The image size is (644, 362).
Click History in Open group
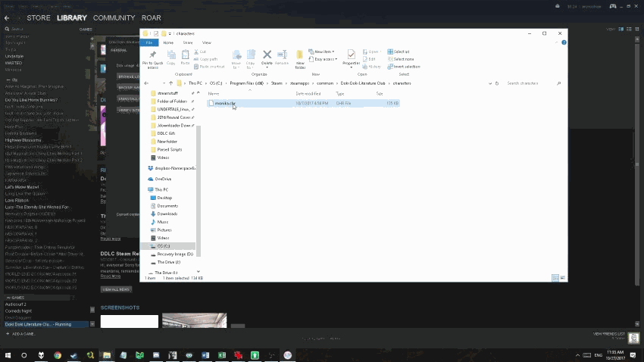point(372,67)
